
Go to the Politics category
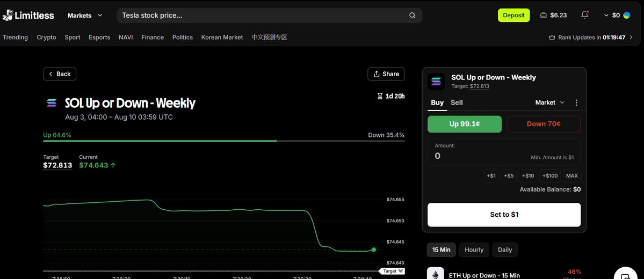183,38
